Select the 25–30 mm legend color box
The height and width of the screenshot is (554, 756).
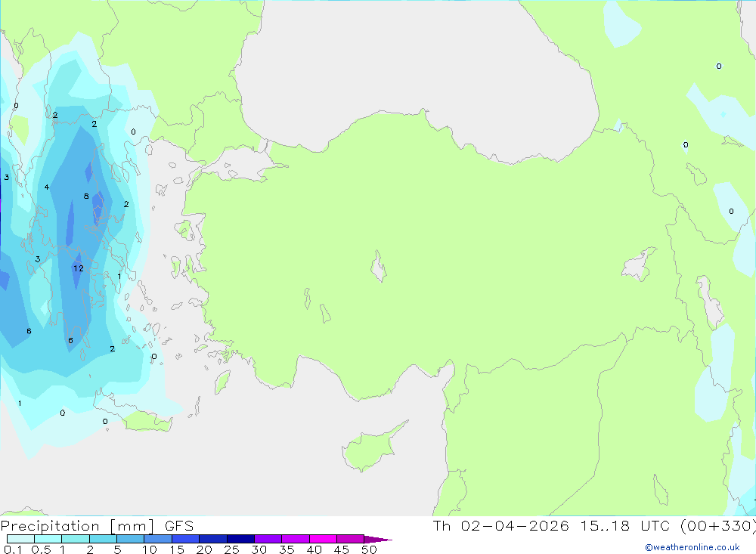pos(240,539)
